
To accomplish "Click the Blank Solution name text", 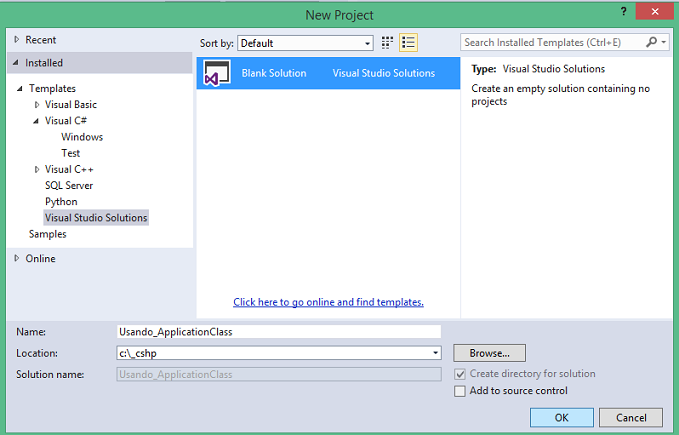I will click(x=274, y=73).
